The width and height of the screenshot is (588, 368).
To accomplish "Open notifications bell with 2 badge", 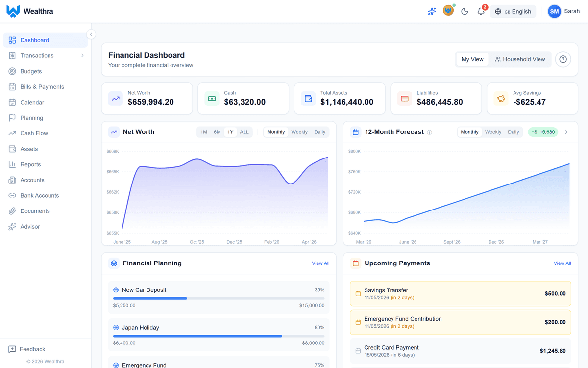I will coord(481,11).
